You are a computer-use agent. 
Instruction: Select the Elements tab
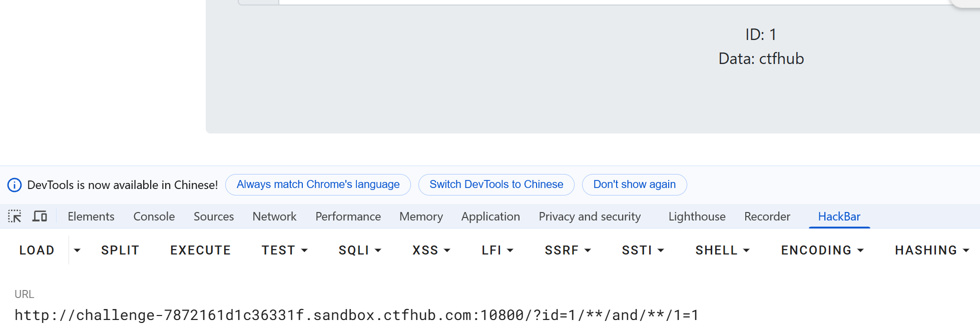tap(91, 216)
